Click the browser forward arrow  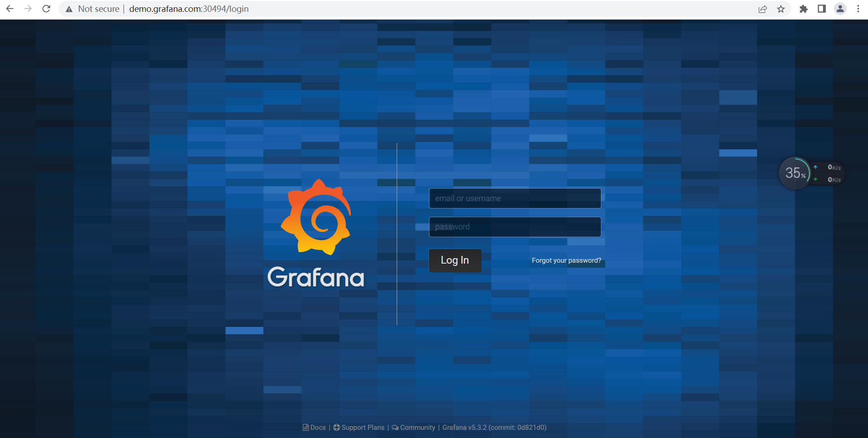pyautogui.click(x=28, y=9)
